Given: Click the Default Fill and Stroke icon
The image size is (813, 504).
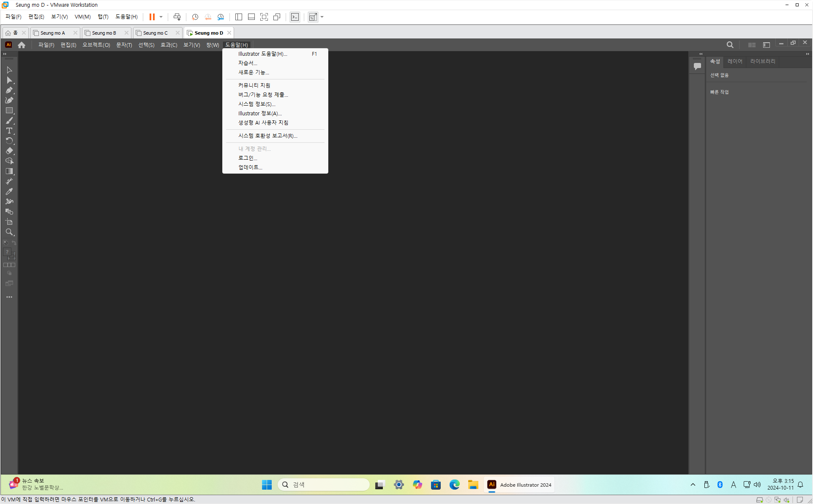Looking at the screenshot, I should [x=5, y=243].
